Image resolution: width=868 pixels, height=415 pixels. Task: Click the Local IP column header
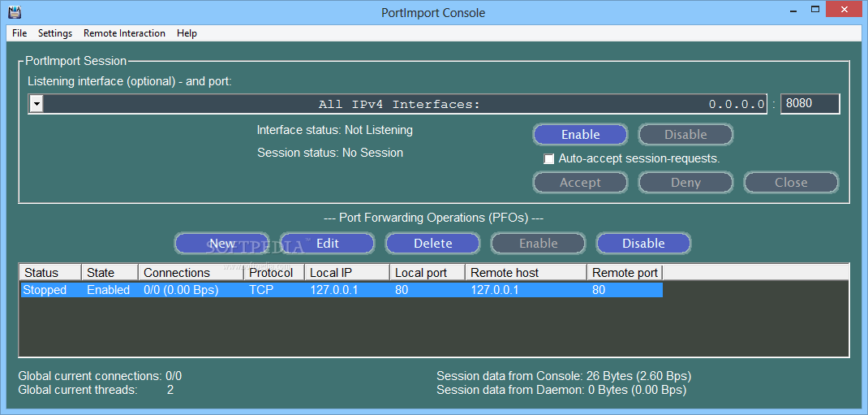[348, 273]
